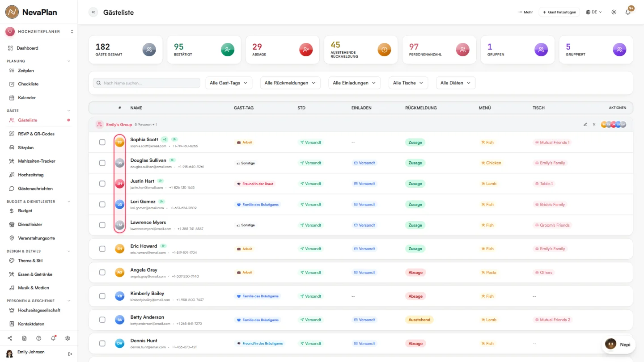Check the box next to Eric Howard

tap(102, 249)
